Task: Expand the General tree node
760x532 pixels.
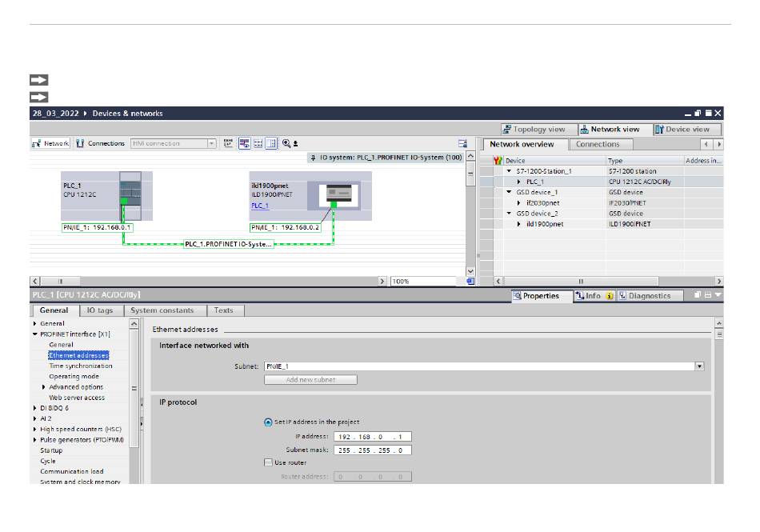Action: pos(35,324)
